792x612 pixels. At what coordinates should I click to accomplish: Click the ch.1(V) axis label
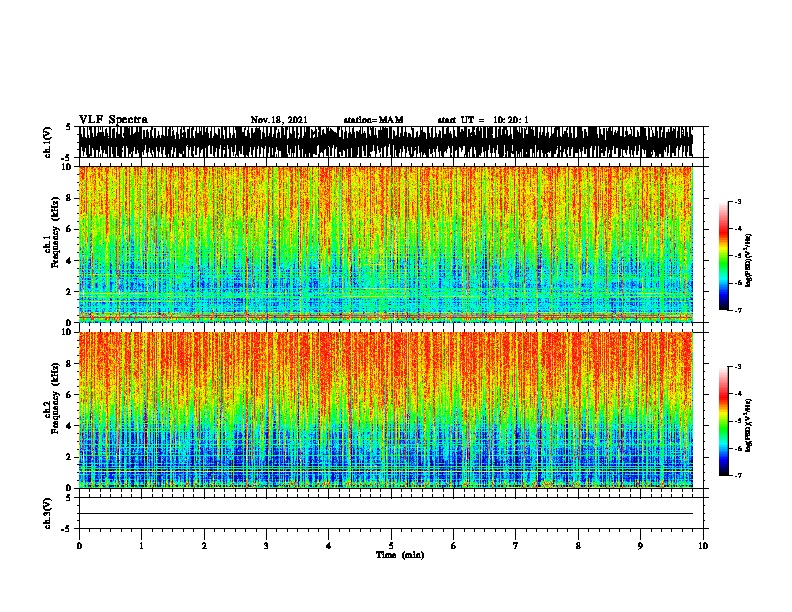(x=47, y=142)
